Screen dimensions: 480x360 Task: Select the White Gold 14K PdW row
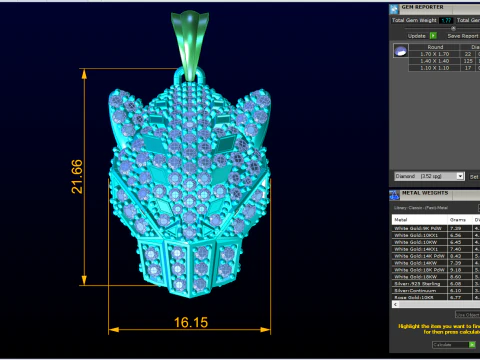[x=436, y=256]
